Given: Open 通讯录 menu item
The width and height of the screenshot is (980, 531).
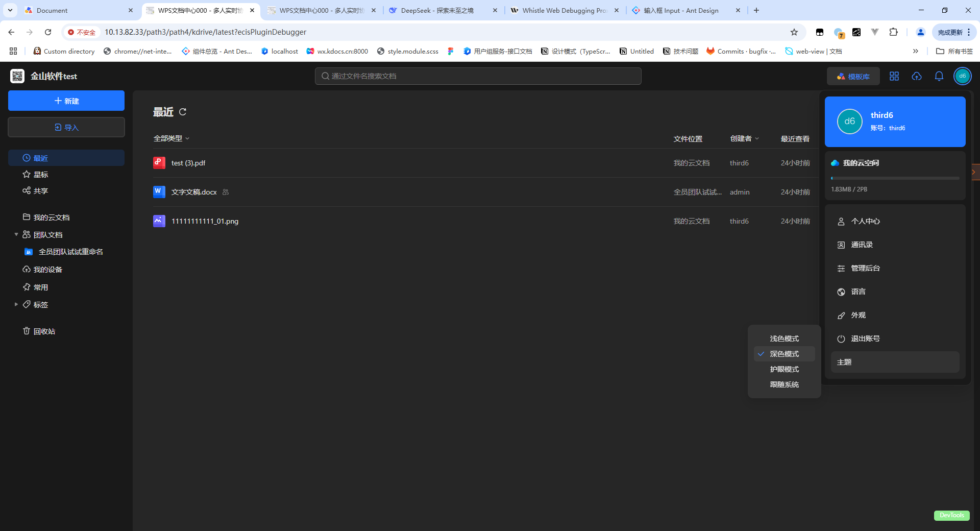Looking at the screenshot, I should (x=895, y=245).
